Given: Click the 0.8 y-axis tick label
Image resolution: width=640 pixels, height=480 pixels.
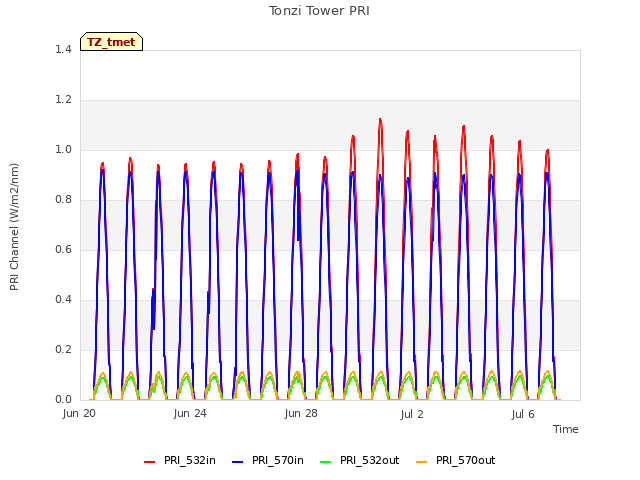Looking at the screenshot, I should click(63, 200).
